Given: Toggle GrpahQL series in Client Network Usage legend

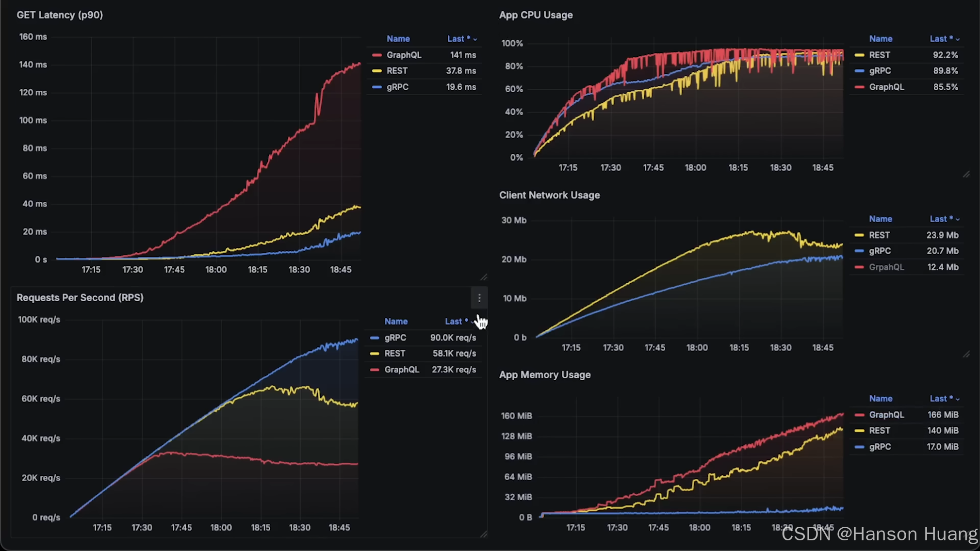Looking at the screenshot, I should click(886, 267).
